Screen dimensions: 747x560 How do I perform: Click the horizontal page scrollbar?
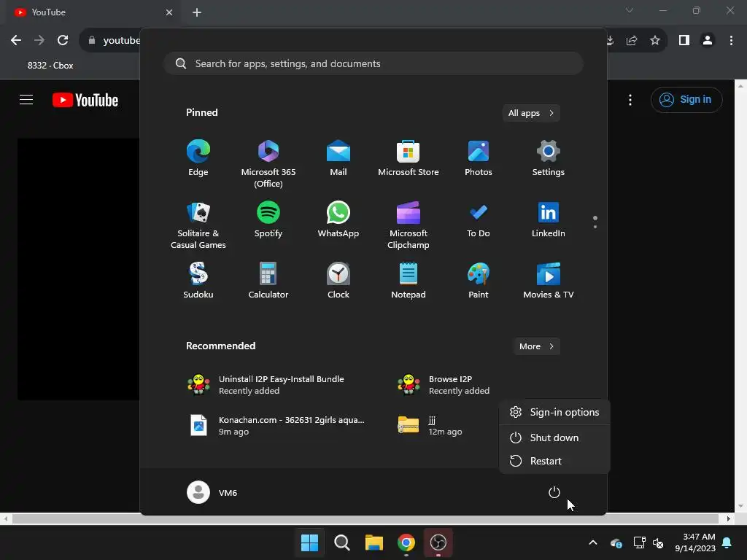tap(365, 518)
